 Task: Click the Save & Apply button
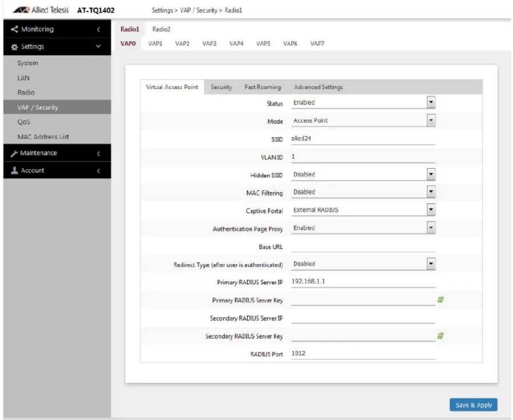click(x=473, y=405)
